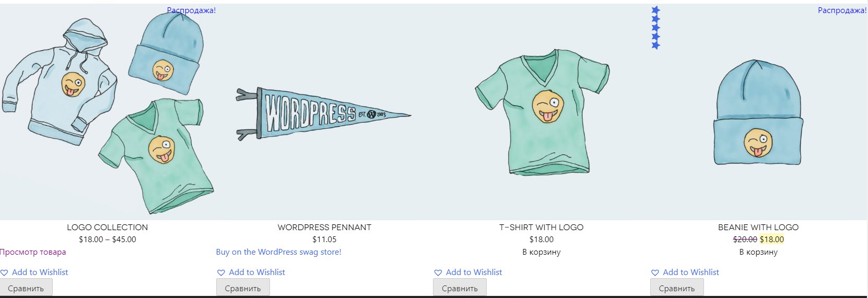This screenshot has width=868, height=298.
Task: Open Buy on the WordPress swag store link
Action: coord(278,252)
